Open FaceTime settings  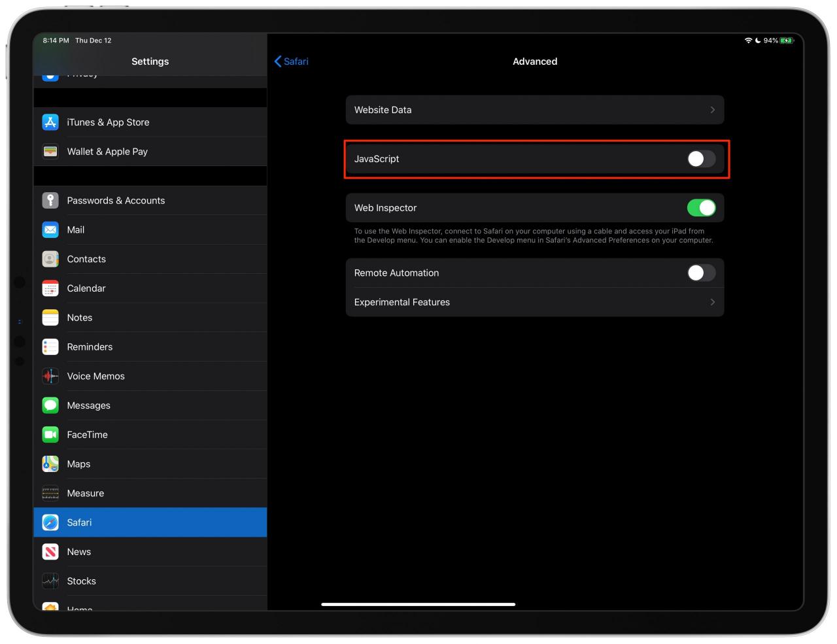150,435
